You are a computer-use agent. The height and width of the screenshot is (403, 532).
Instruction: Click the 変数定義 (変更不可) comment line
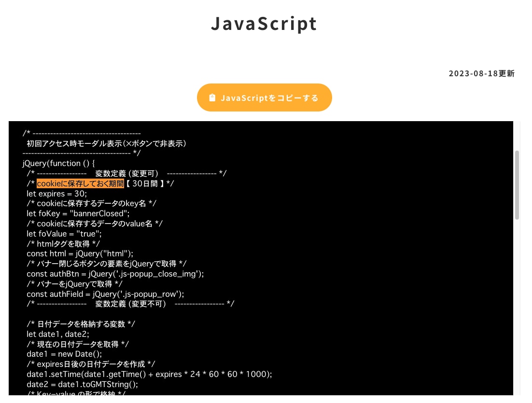[130, 304]
